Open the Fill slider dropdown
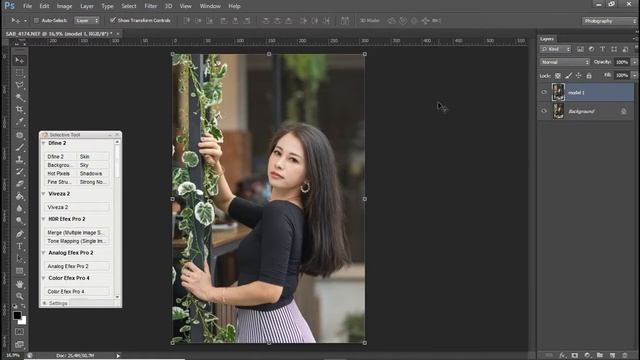The image size is (640, 360). point(635,76)
